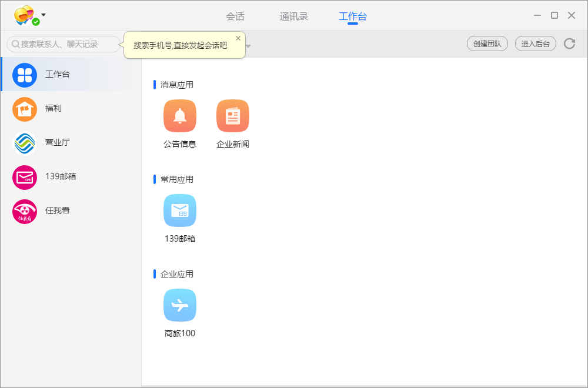Launch 139邮箱 from 常用应用 section
The height and width of the screenshot is (388, 588).
pos(180,210)
